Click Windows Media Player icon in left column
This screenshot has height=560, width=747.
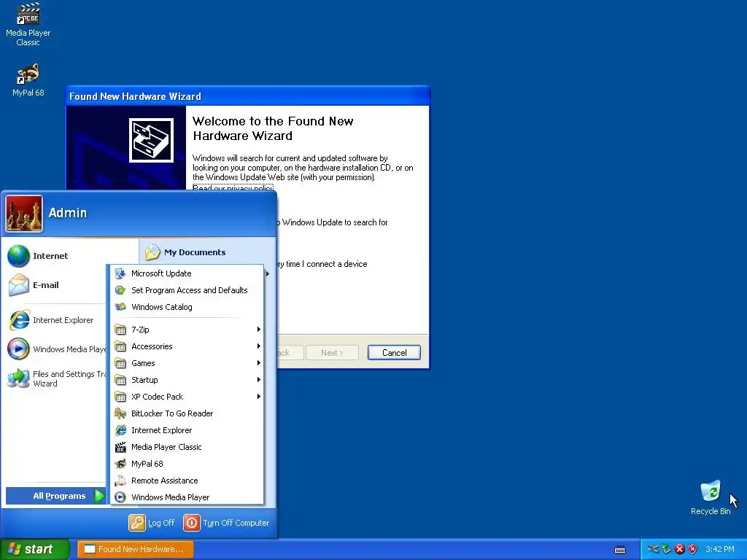[18, 349]
